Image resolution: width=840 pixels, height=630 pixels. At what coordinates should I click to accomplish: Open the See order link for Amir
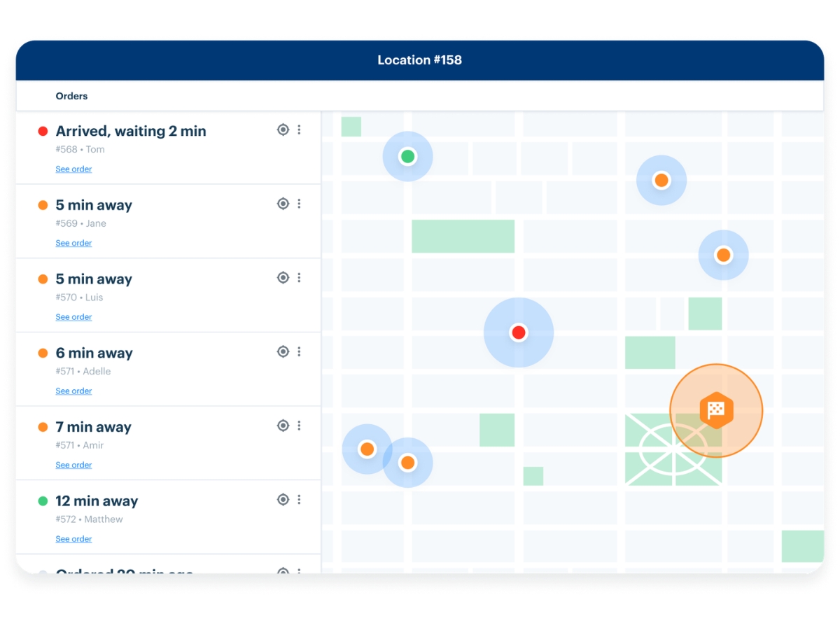pyautogui.click(x=73, y=465)
